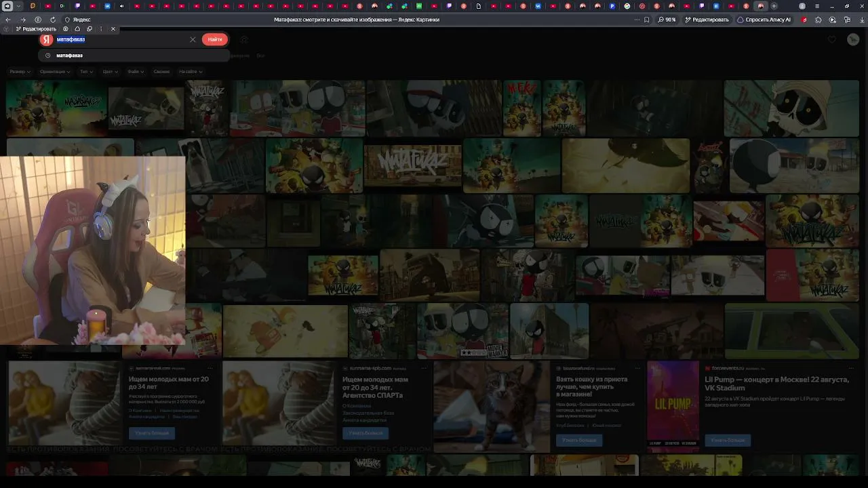Open the browser extensions puzzle icon
Viewport: 868px width, 488px height.
(x=818, y=20)
